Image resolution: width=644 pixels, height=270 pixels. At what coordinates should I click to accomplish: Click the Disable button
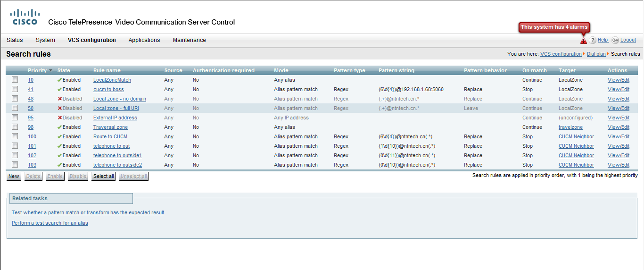tap(78, 176)
